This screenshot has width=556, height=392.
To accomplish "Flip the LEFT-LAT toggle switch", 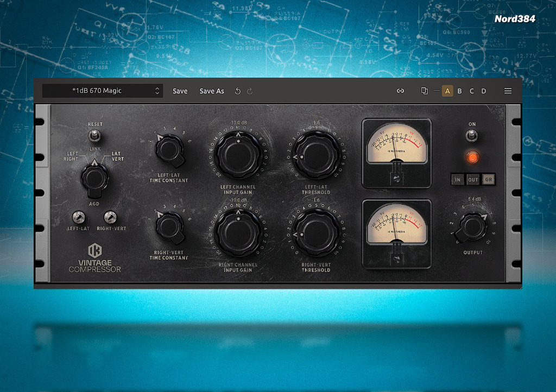I will (78, 217).
